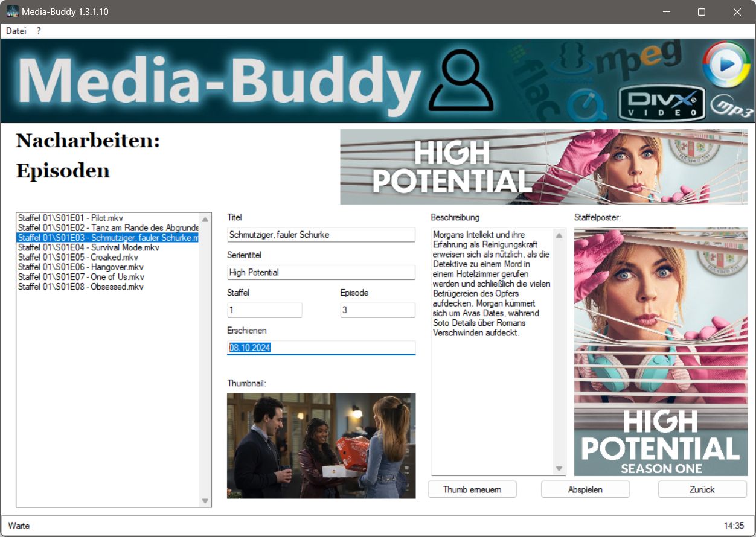The height and width of the screenshot is (537, 756).
Task: Minimize the Media-Buddy window
Action: pos(667,12)
